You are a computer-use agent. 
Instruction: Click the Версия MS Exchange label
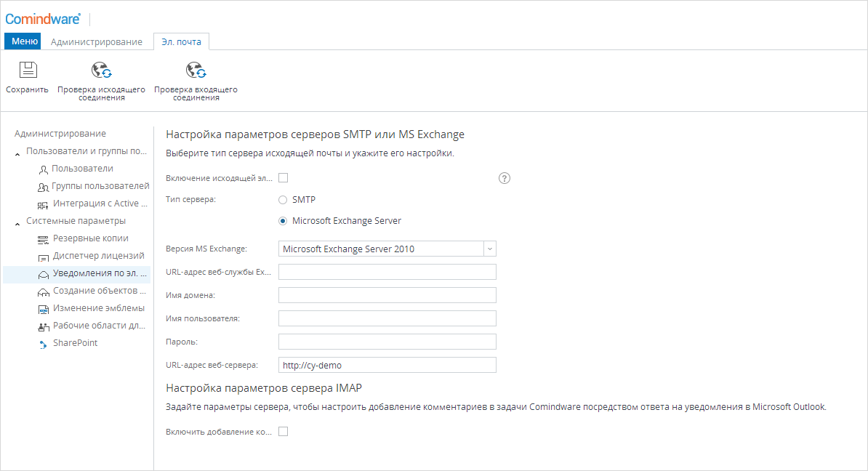pyautogui.click(x=206, y=249)
